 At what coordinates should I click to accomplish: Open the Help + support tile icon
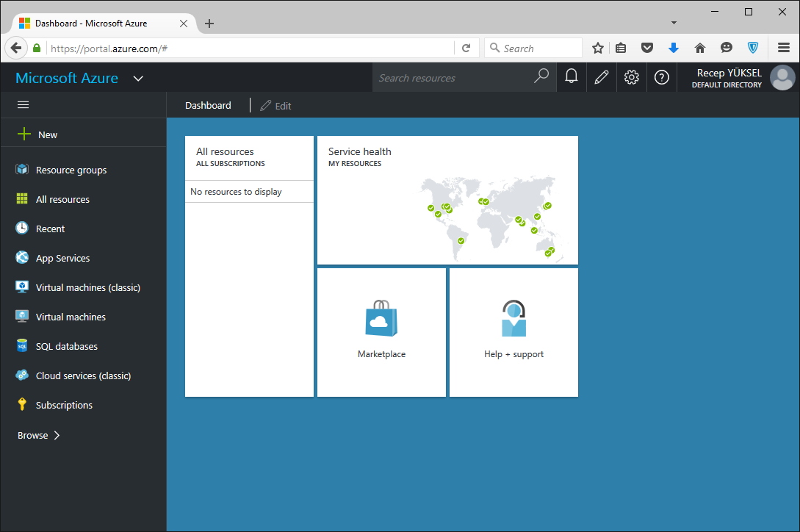513,318
